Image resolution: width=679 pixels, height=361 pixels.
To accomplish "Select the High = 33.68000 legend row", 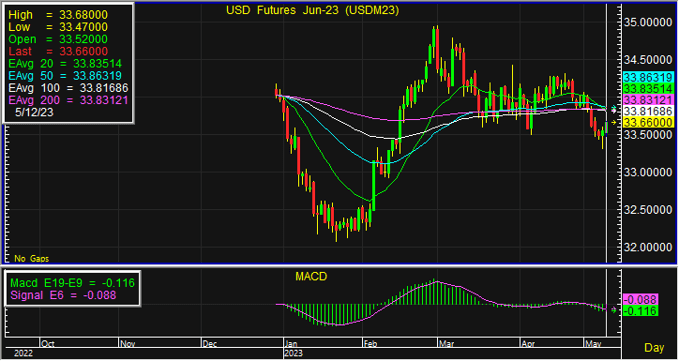I will pos(58,15).
